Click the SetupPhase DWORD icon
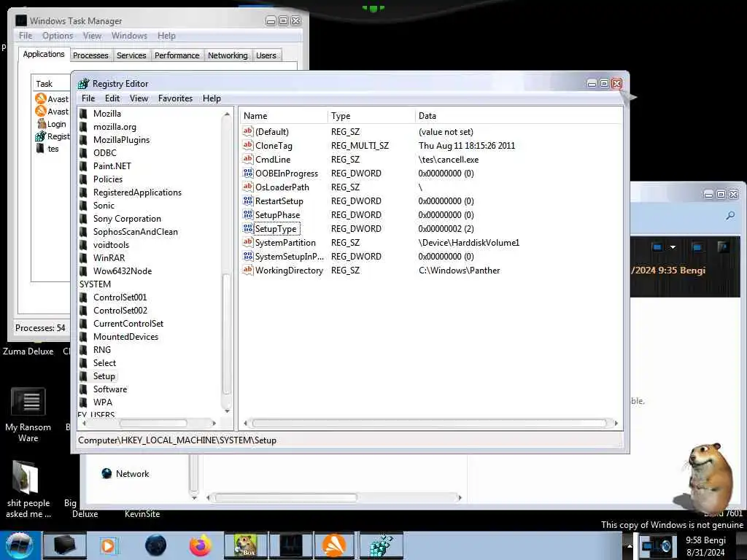 248,214
